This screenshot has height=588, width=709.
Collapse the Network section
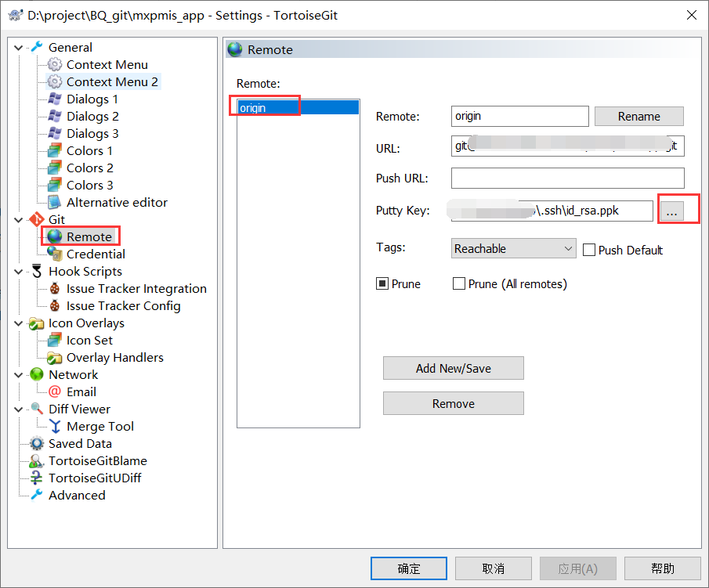point(18,374)
